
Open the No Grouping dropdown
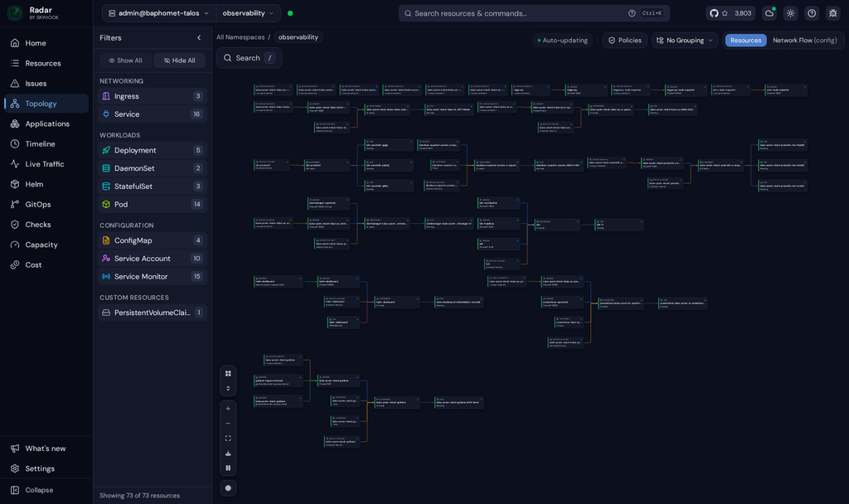click(x=685, y=40)
